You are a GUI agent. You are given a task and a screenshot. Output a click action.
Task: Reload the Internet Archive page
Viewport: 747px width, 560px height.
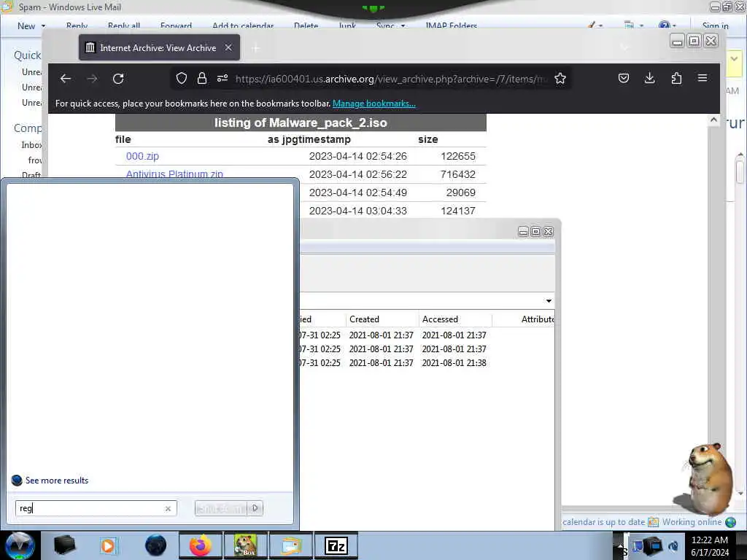(x=118, y=79)
